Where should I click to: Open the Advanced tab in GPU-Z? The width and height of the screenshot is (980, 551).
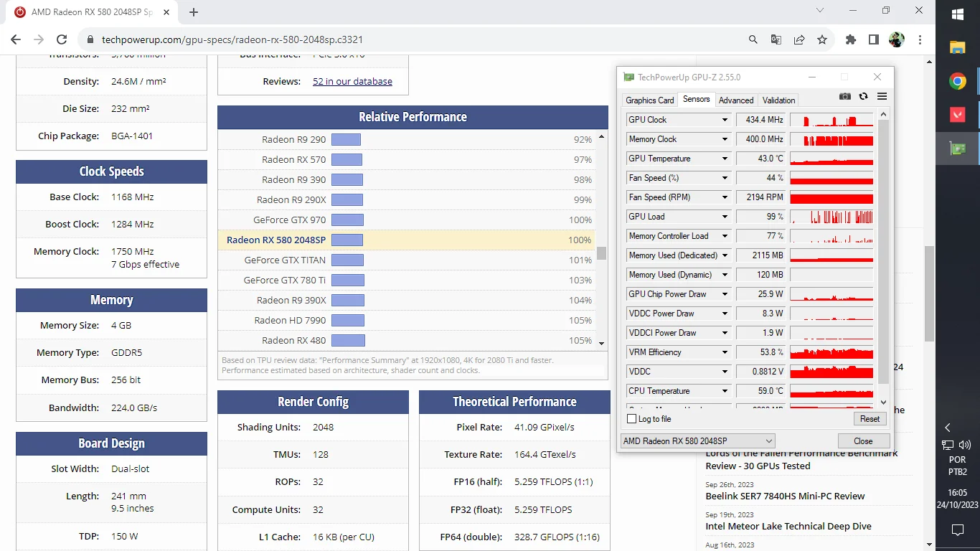pos(736,100)
